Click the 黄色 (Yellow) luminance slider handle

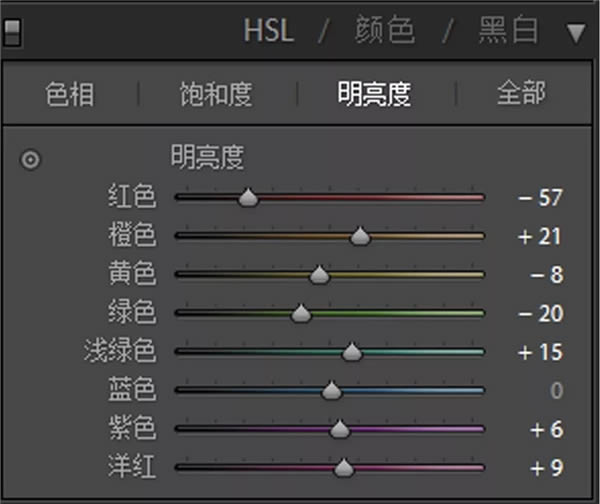319,275
